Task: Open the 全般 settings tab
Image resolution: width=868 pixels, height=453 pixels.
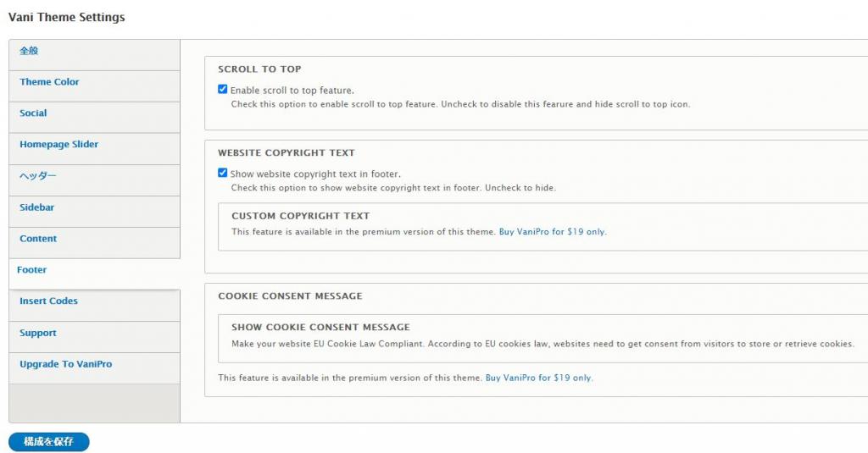Action: point(94,55)
